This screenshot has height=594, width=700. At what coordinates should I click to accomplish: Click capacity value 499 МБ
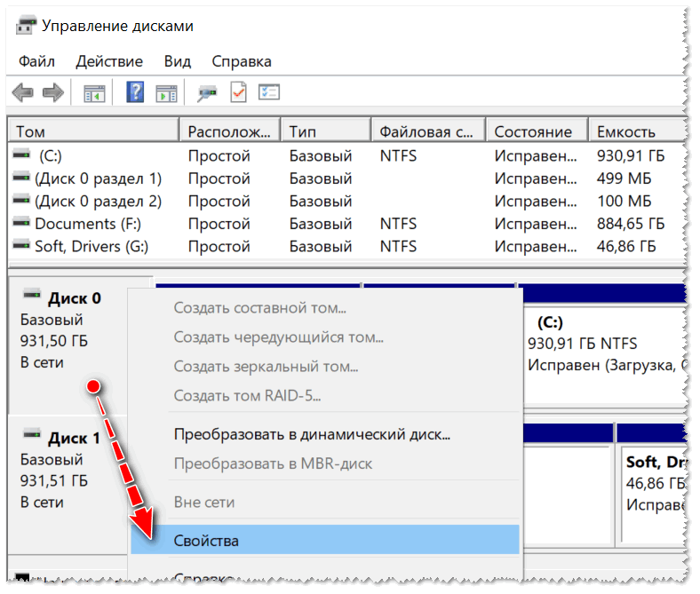point(624,178)
